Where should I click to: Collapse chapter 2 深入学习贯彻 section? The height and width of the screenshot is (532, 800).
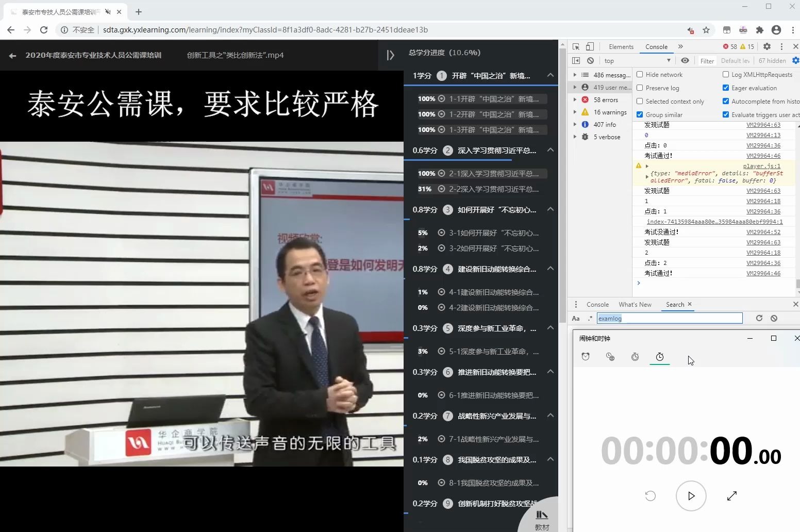tap(551, 150)
